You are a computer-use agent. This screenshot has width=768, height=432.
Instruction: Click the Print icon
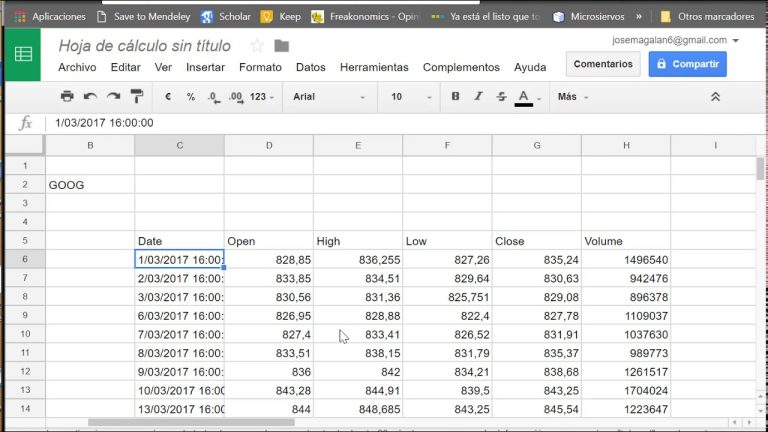(67, 96)
